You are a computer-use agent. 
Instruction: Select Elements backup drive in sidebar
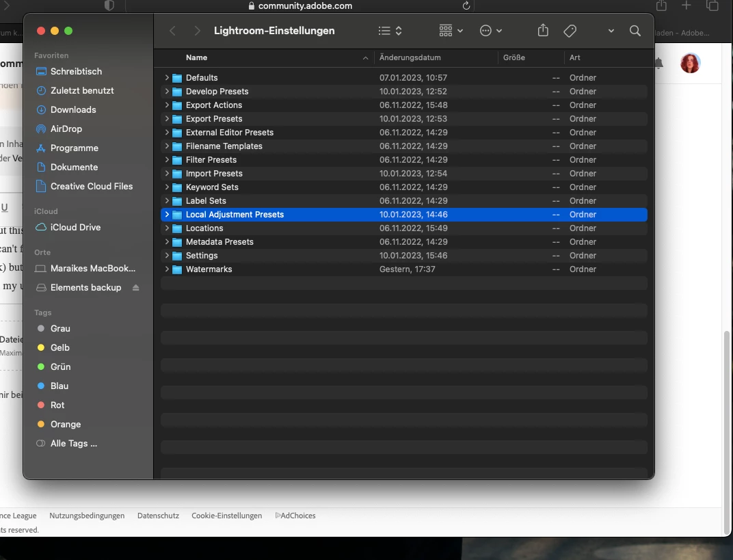click(x=85, y=287)
